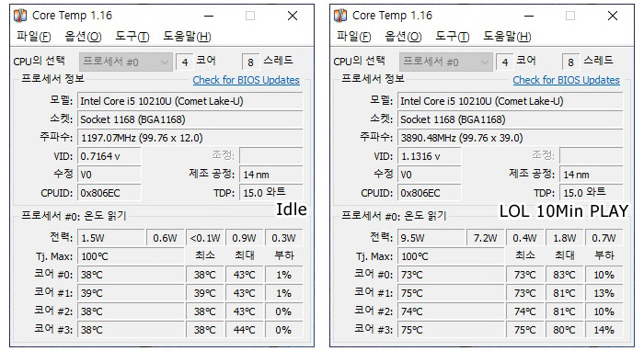The height and width of the screenshot is (351, 644).
Task: Minimize the right Core Temp window
Action: point(529,16)
